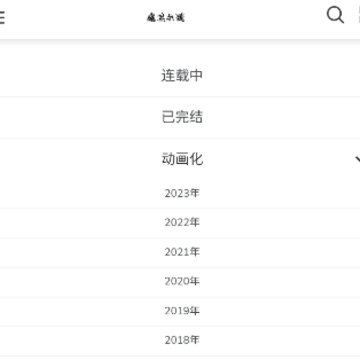The width and height of the screenshot is (360, 360).
Task: Open the hamburger menu icon
Action: [2, 17]
